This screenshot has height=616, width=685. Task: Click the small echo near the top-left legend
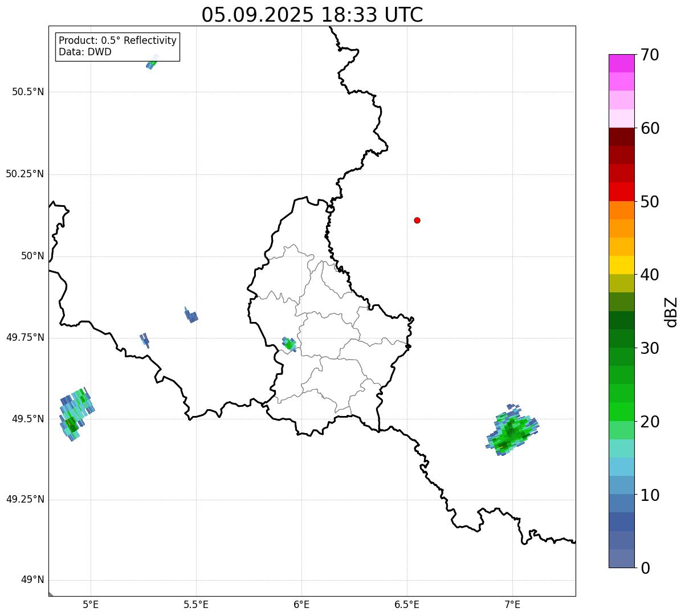coord(152,62)
